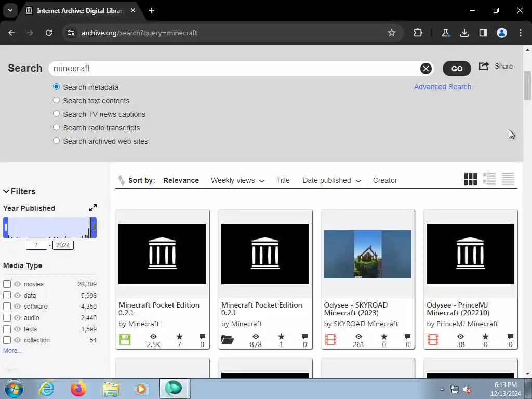Open Chrome Labs flask icon
532x399 pixels.
(x=445, y=33)
